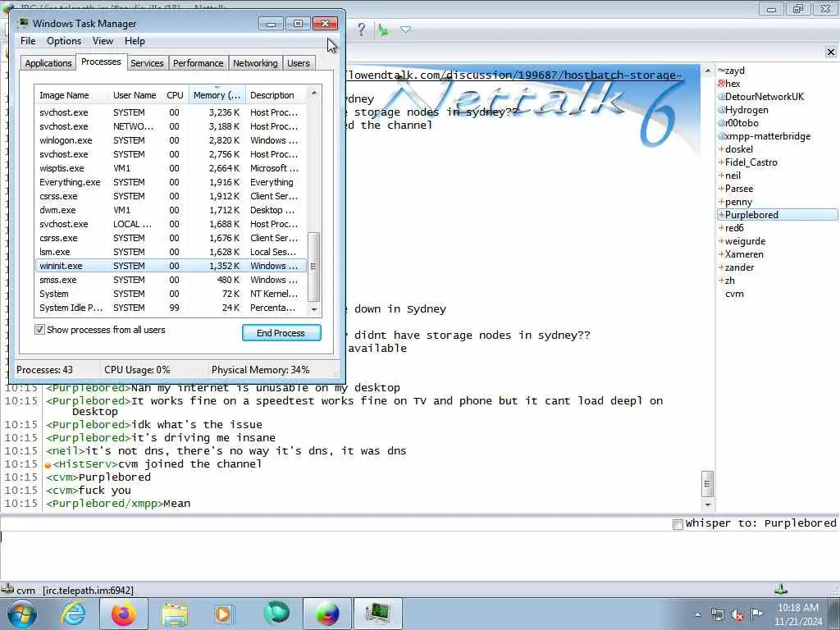Click the connection status icon in Nettalk status bar
840x630 pixels.
[781, 590]
